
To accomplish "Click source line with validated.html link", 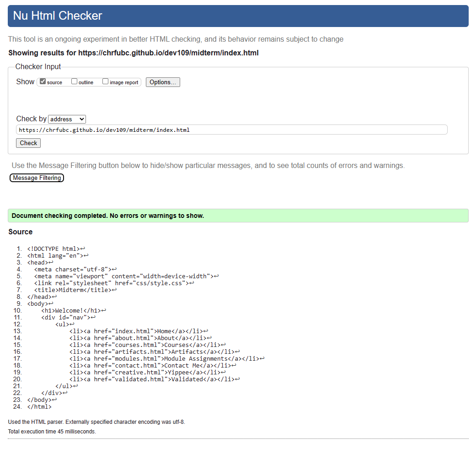I will coord(155,379).
